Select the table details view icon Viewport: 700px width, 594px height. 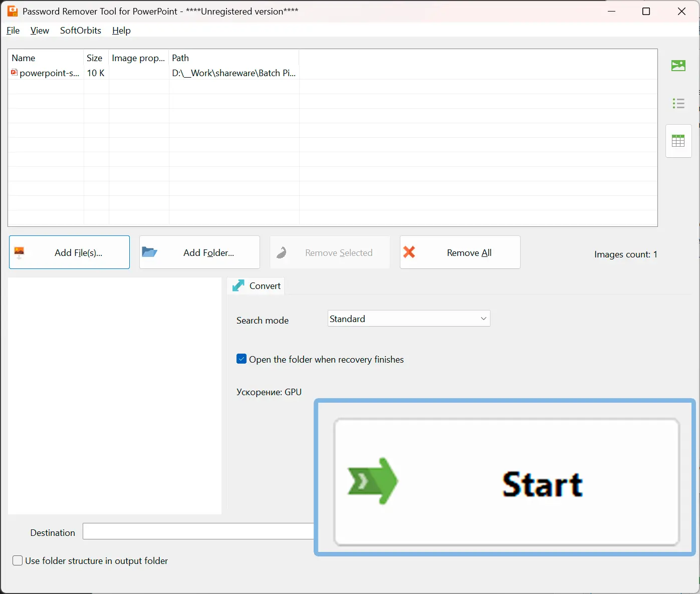coord(678,141)
